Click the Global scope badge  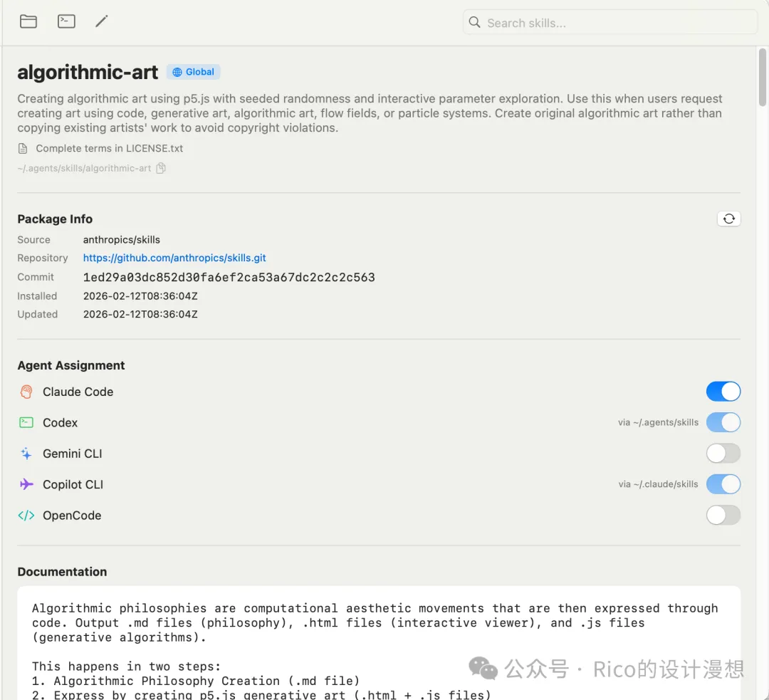194,72
